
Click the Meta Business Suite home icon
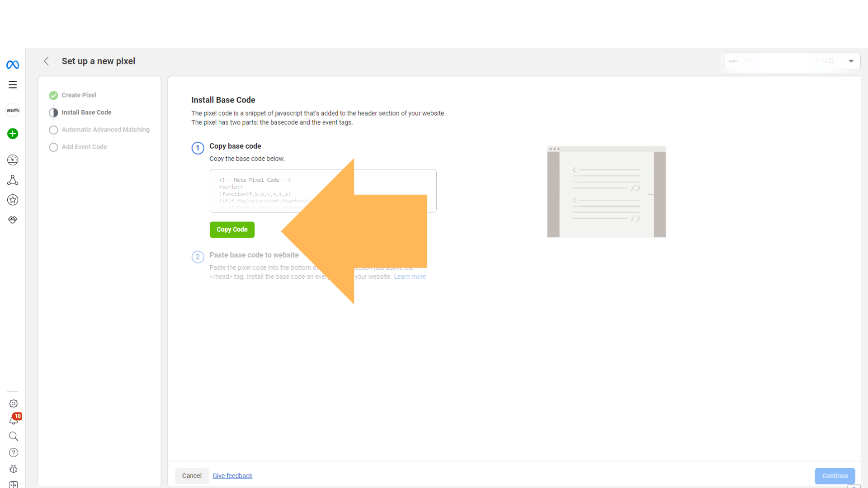(x=13, y=64)
